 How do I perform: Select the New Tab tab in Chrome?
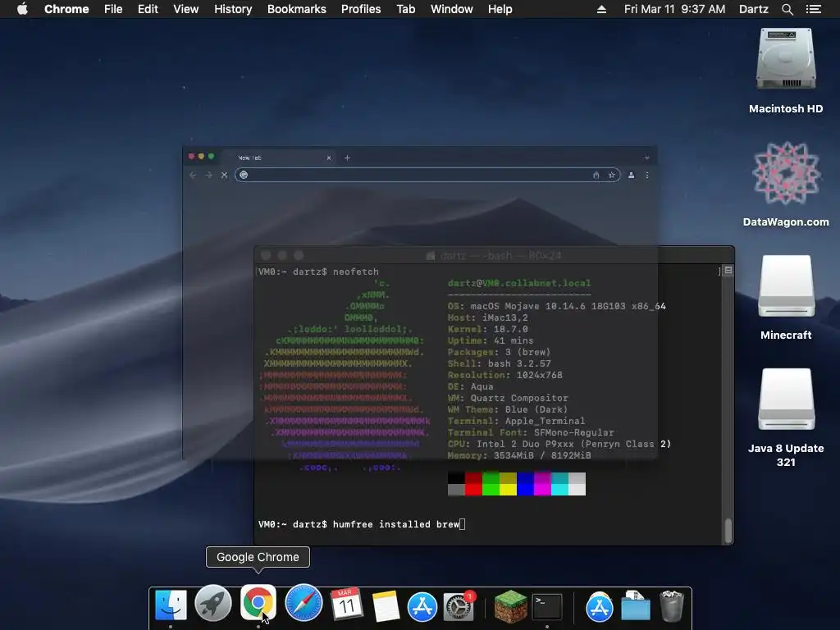(281, 158)
